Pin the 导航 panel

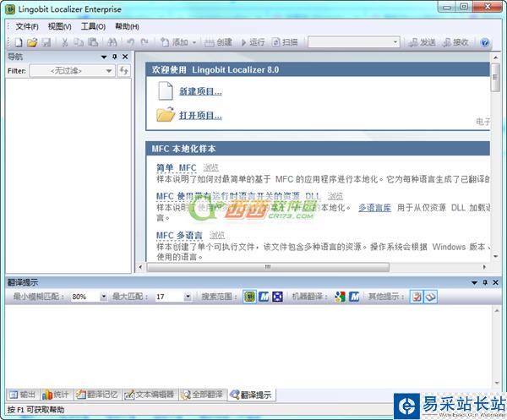click(x=114, y=57)
